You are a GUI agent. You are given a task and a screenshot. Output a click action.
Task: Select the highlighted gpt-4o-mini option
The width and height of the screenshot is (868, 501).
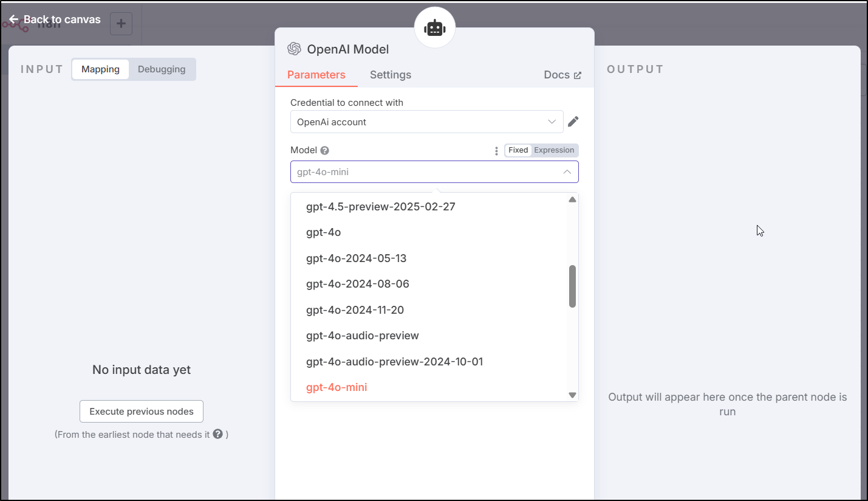429,387
